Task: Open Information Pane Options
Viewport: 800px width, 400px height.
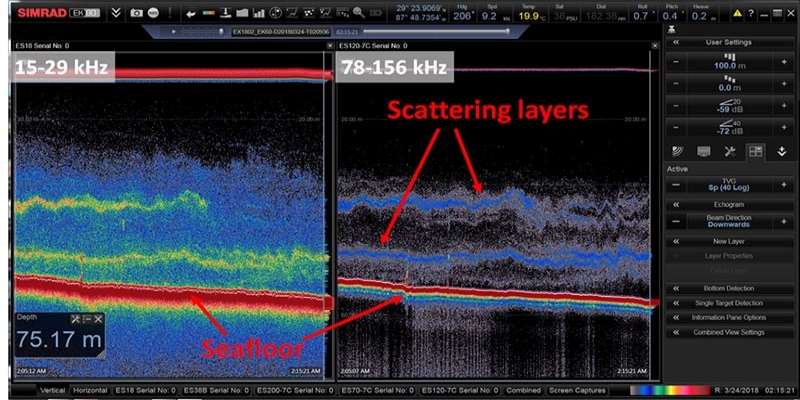Action: (x=730, y=317)
